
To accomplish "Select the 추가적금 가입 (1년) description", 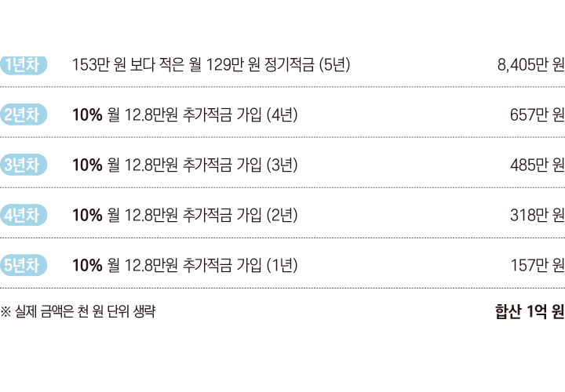I will tap(240, 266).
